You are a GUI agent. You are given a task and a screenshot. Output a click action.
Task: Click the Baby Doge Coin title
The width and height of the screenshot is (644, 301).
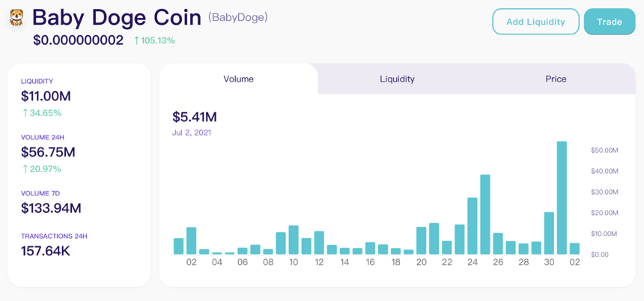coord(117,18)
